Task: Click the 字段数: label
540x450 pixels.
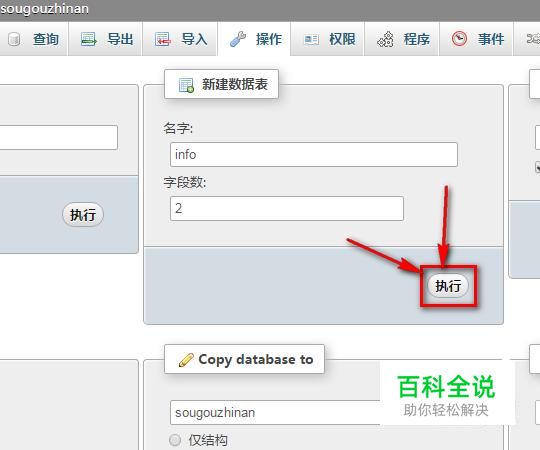Action: [x=185, y=182]
